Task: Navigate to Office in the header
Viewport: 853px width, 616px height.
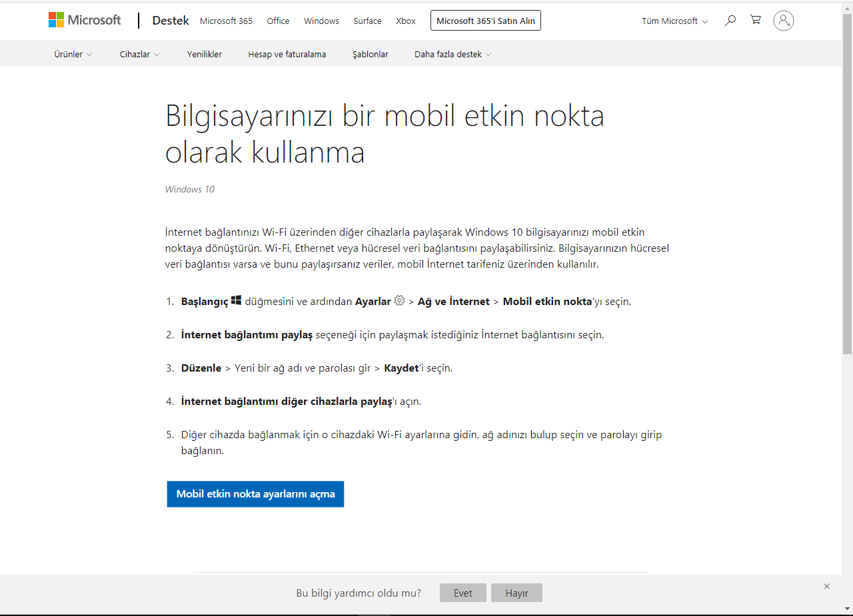Action: tap(278, 21)
